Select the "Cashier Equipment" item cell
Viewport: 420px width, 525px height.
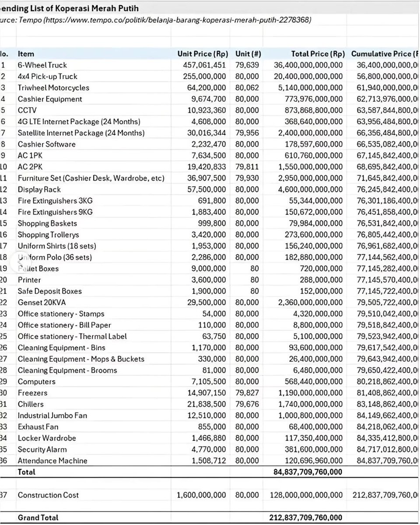click(x=50, y=99)
